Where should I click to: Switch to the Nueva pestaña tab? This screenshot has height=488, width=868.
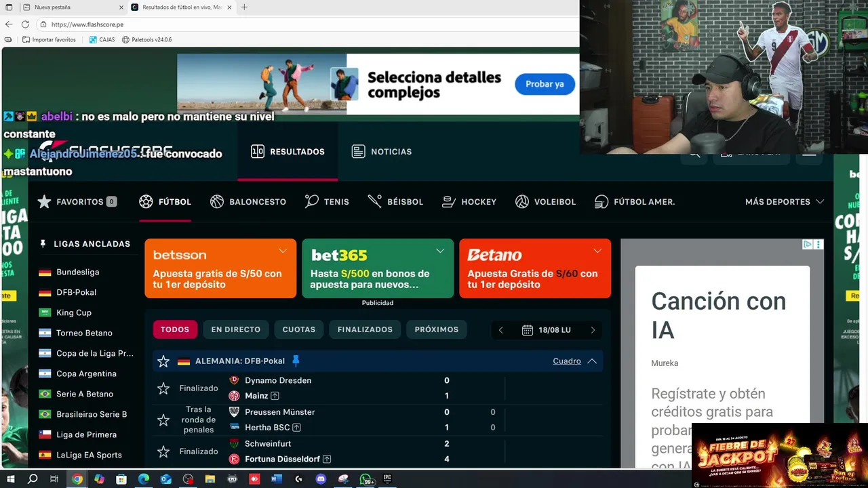71,7
